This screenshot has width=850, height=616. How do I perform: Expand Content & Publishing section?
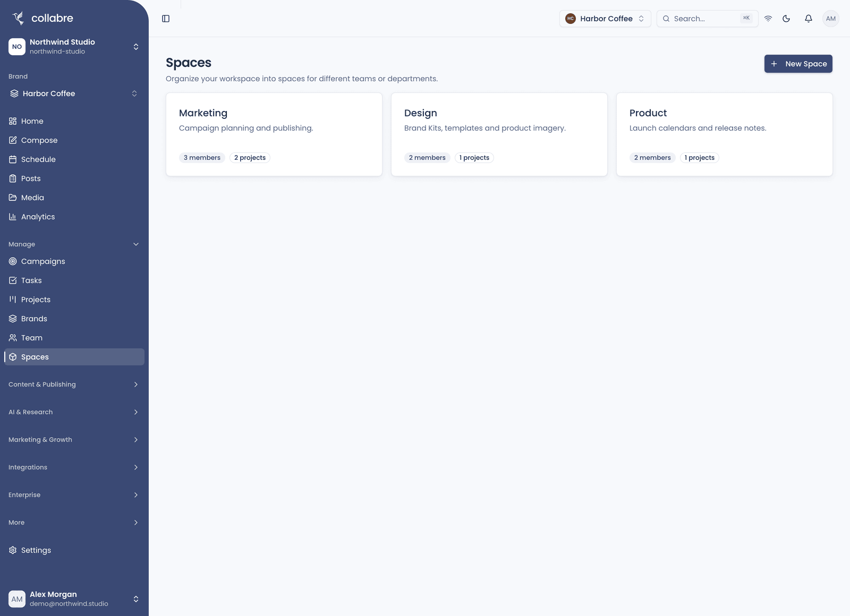pos(74,384)
